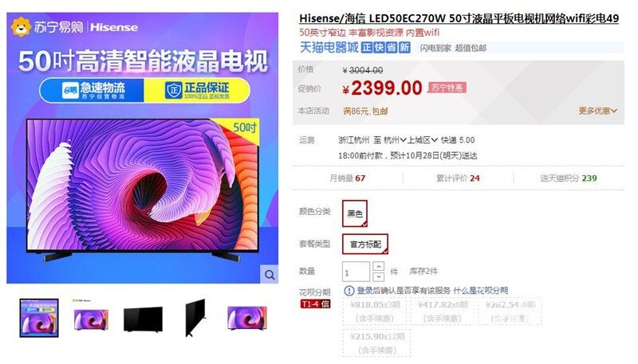Open the Hisense LED50EC270W product title link
This screenshot has height=364, width=638.
tap(459, 18)
